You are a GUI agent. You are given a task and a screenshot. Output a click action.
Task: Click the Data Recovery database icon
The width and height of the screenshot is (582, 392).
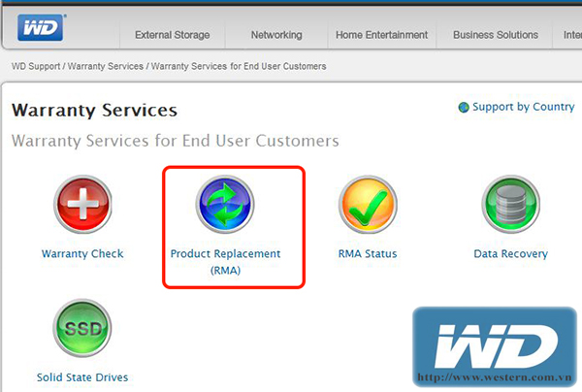pyautogui.click(x=511, y=204)
